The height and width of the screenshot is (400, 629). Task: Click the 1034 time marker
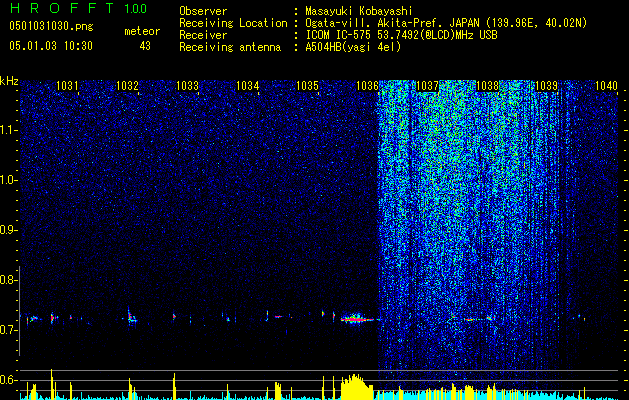248,86
